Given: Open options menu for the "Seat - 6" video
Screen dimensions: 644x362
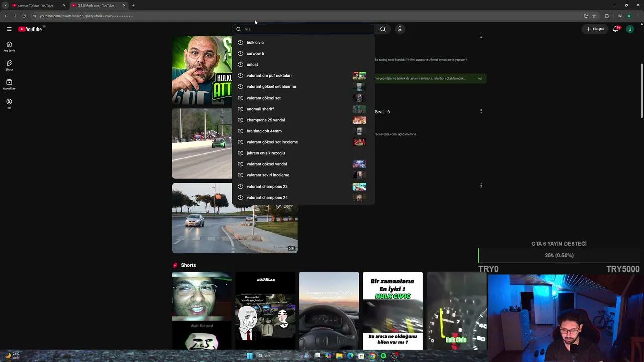Looking at the screenshot, I should tap(481, 111).
